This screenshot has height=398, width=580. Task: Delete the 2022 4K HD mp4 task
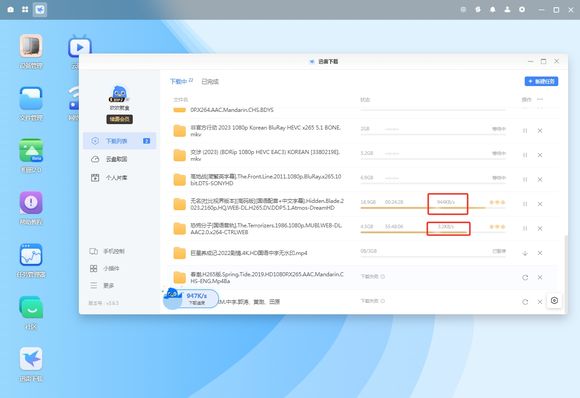(x=540, y=253)
